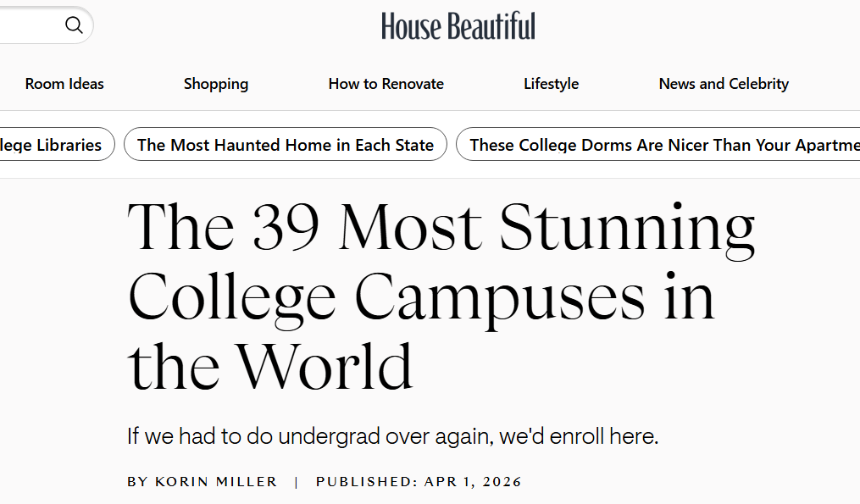Click the PUBLISHED label in the byline
860x504 pixels.
coord(366,482)
